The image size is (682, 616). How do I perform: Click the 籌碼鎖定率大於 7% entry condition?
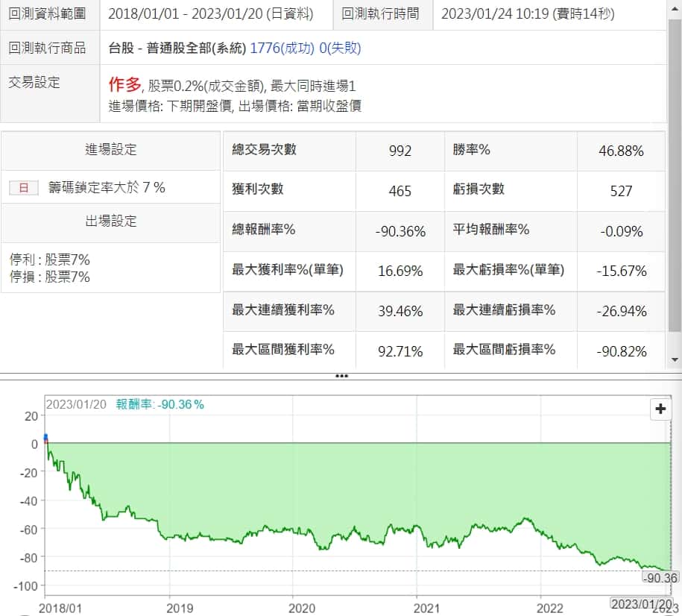tap(107, 188)
